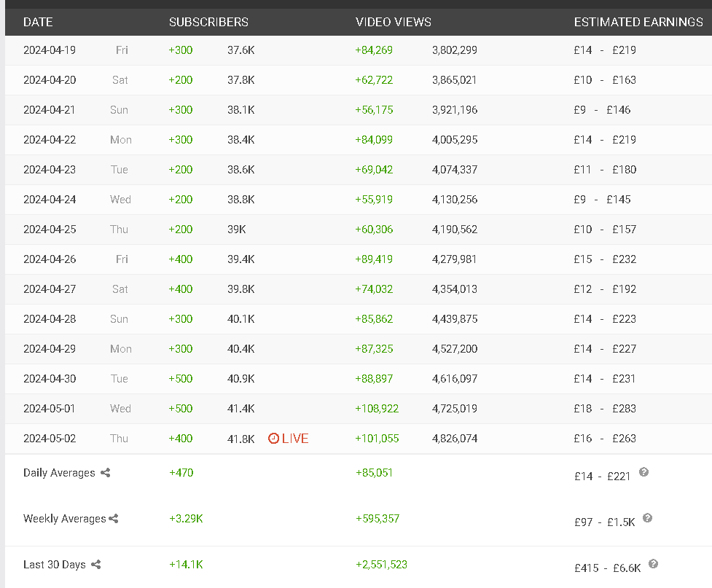Screen dimensions: 712x588
Task: Select the date 2024-05-02
Action: tap(50, 439)
